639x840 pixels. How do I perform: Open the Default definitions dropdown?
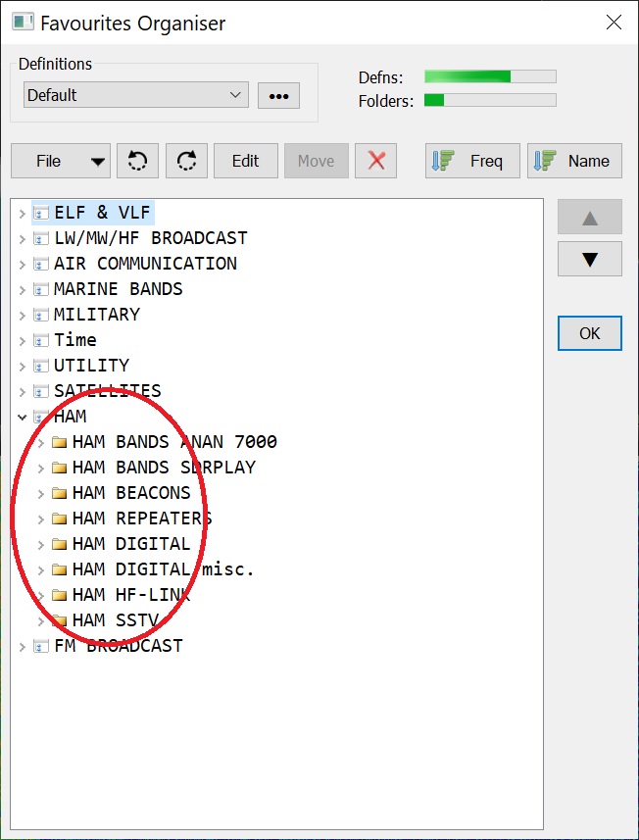point(136,95)
